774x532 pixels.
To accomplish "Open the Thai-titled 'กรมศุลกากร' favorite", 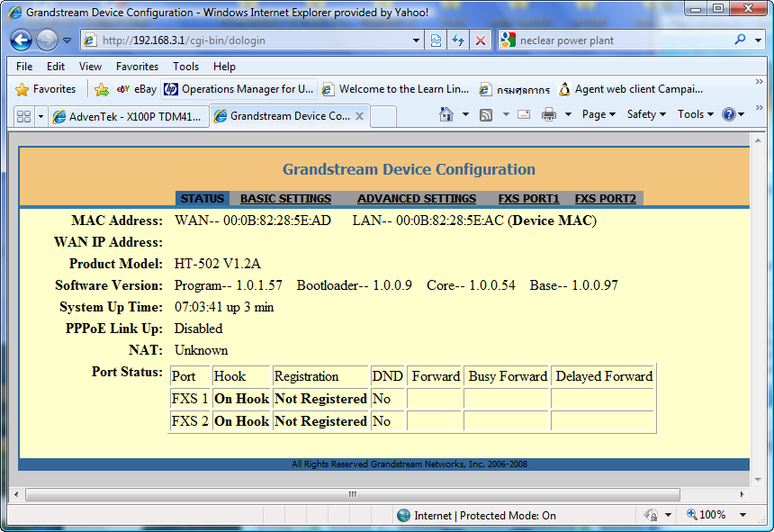I will [x=515, y=89].
